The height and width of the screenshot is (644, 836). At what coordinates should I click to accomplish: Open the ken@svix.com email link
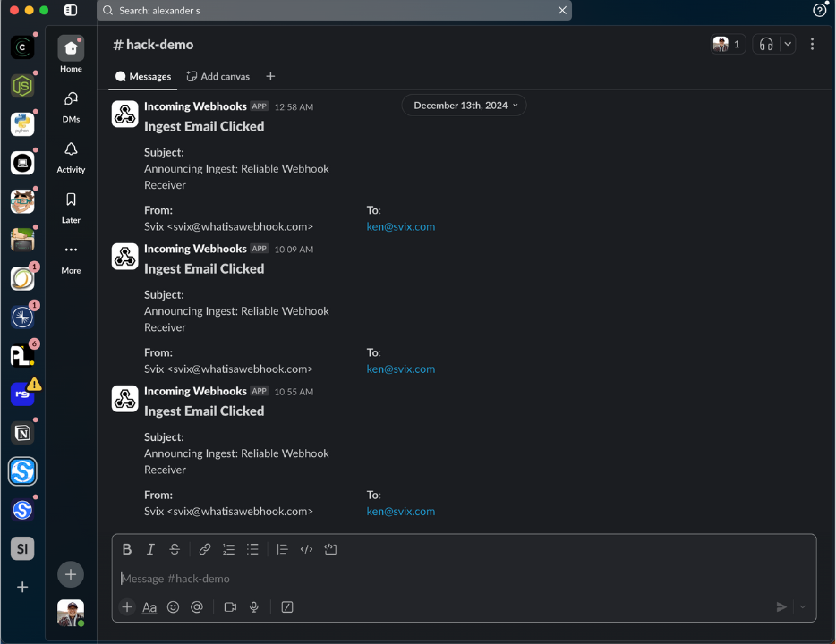(400, 226)
